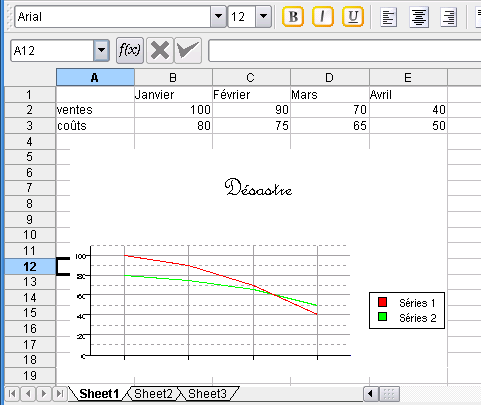This screenshot has height=405, width=481.
Task: Click cell with value 100
Action: tap(173, 110)
